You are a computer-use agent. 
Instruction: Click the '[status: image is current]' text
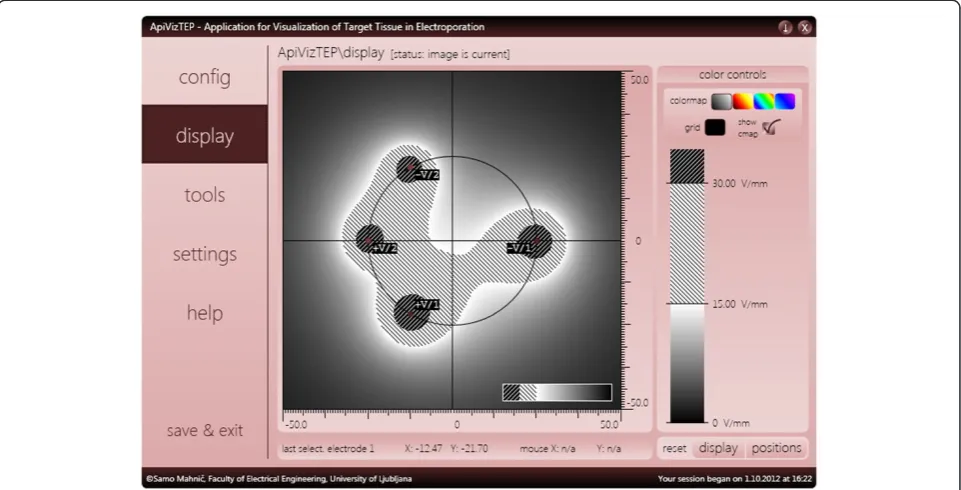click(x=450, y=54)
